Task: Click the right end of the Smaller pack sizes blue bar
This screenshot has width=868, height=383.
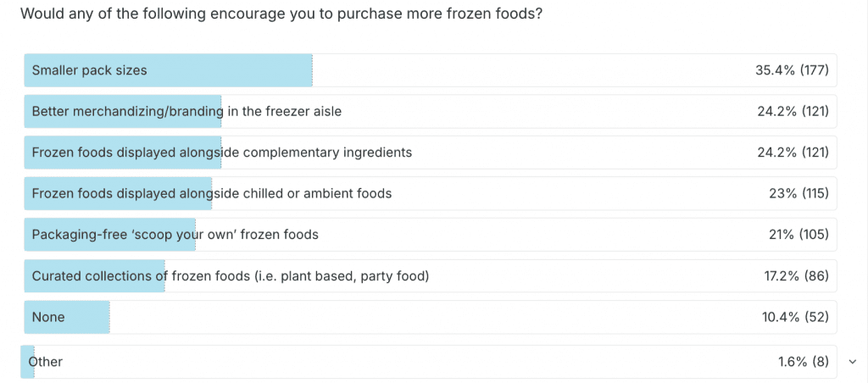Action: 309,70
